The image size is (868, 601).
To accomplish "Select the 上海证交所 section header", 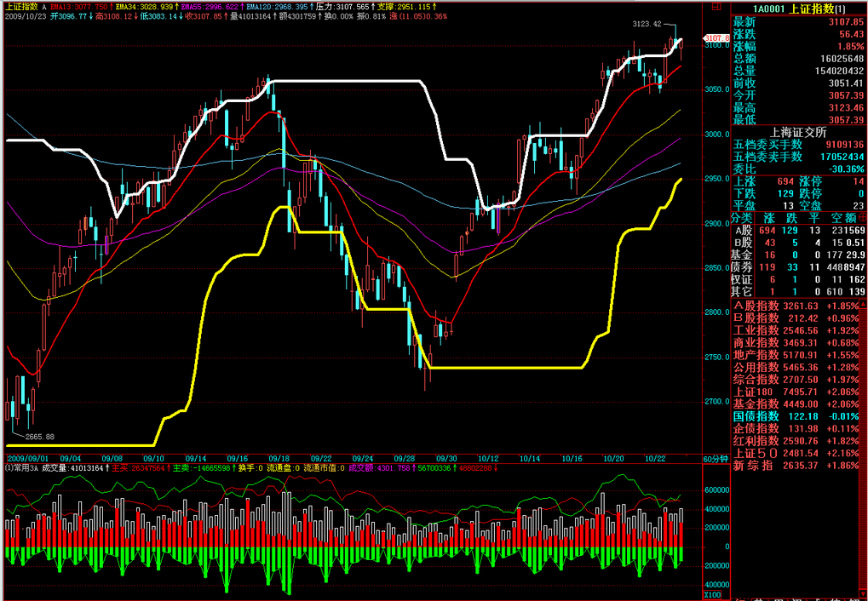I will (798, 132).
